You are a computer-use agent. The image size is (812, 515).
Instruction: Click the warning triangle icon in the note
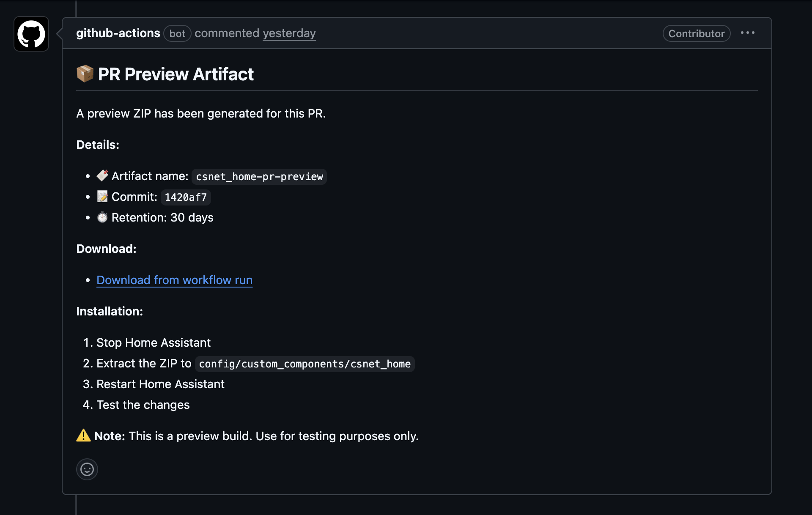[x=83, y=436]
